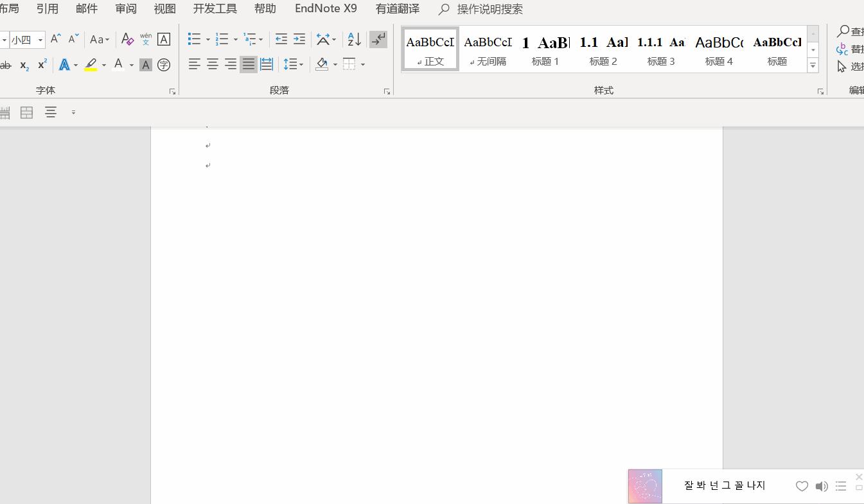Open the 引用 (References) tab
The image size is (864, 504).
coord(48,9)
